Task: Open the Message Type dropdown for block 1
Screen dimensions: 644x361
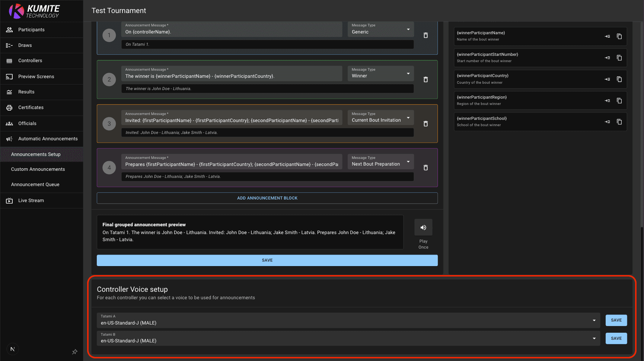Action: pos(408,29)
